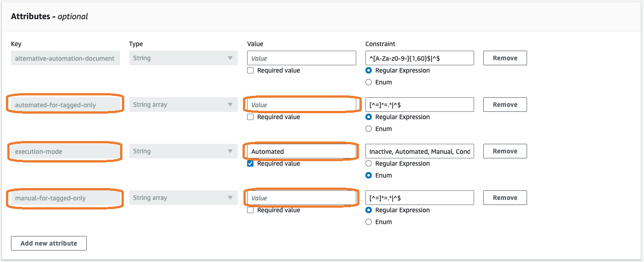
Task: Uncheck Required value for execution-mode
Action: [250, 164]
